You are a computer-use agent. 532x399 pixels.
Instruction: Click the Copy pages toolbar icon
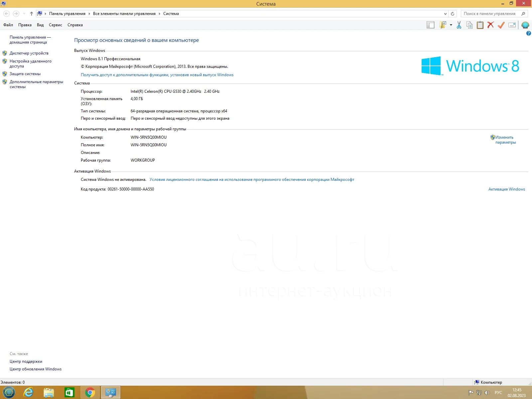(469, 25)
